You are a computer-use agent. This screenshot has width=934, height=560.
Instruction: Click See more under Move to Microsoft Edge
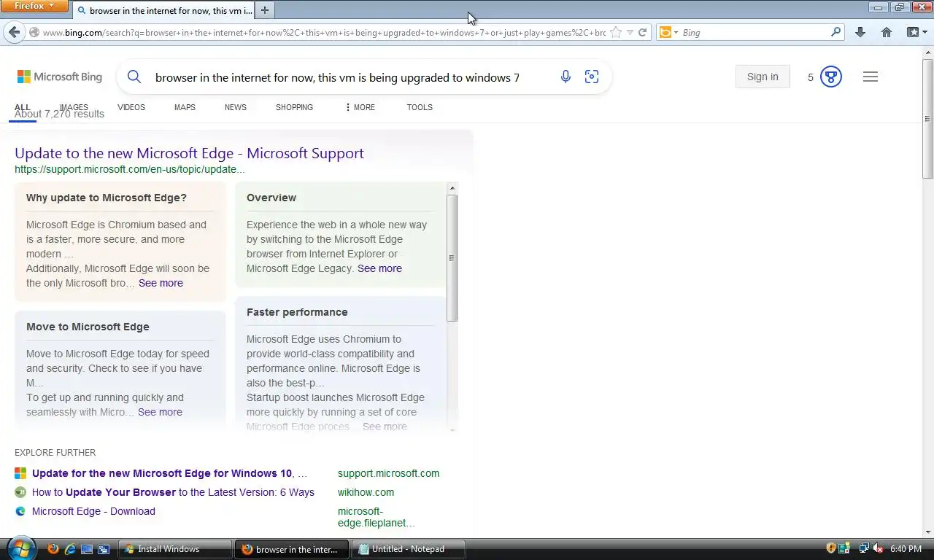[x=160, y=412]
